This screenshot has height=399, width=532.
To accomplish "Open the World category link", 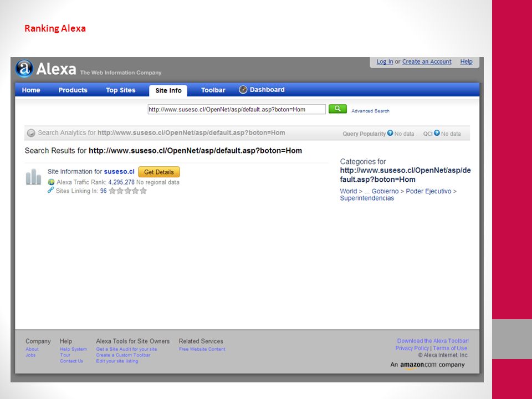I will click(349, 191).
